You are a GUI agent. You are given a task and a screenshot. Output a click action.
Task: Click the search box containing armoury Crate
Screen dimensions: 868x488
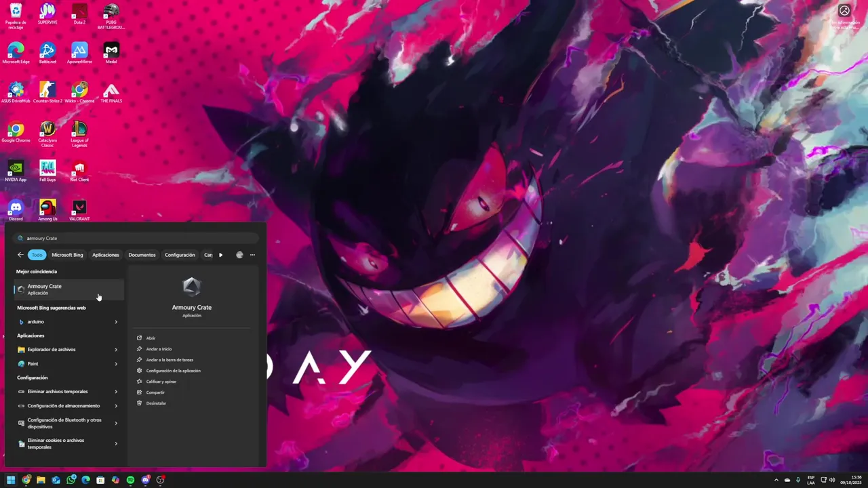point(136,238)
